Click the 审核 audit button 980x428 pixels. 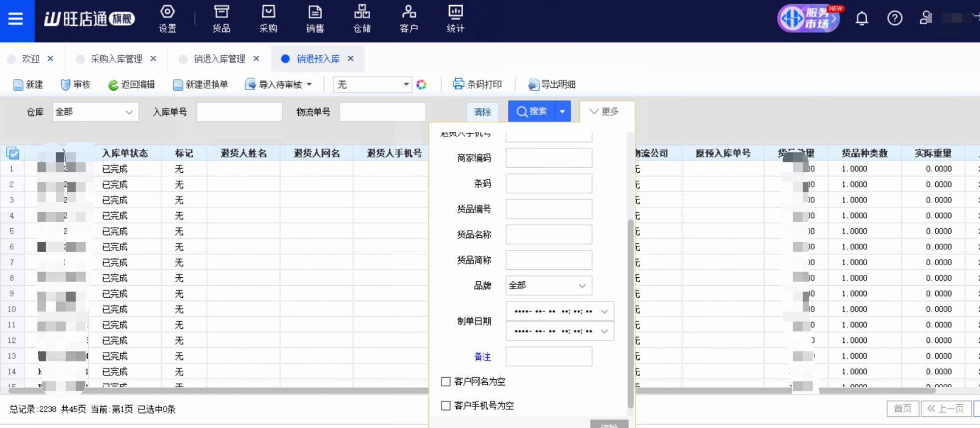click(76, 85)
